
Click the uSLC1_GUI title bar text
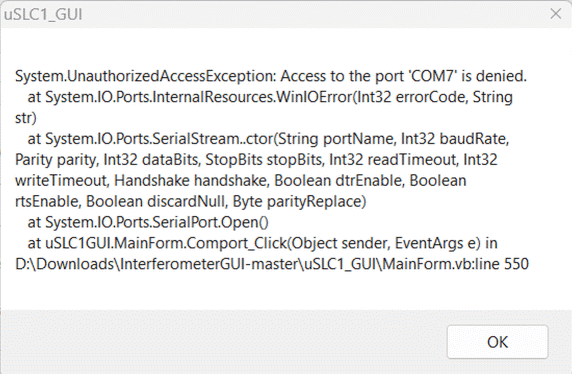[x=43, y=15]
